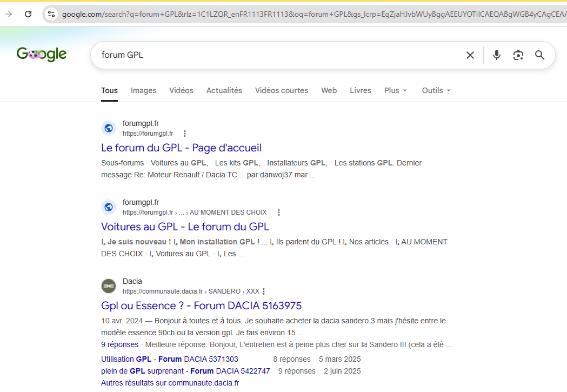Open 'Gpl ou Essence ? - Forum DACIA' result
Screen dimensions: 567x392
coord(201,306)
